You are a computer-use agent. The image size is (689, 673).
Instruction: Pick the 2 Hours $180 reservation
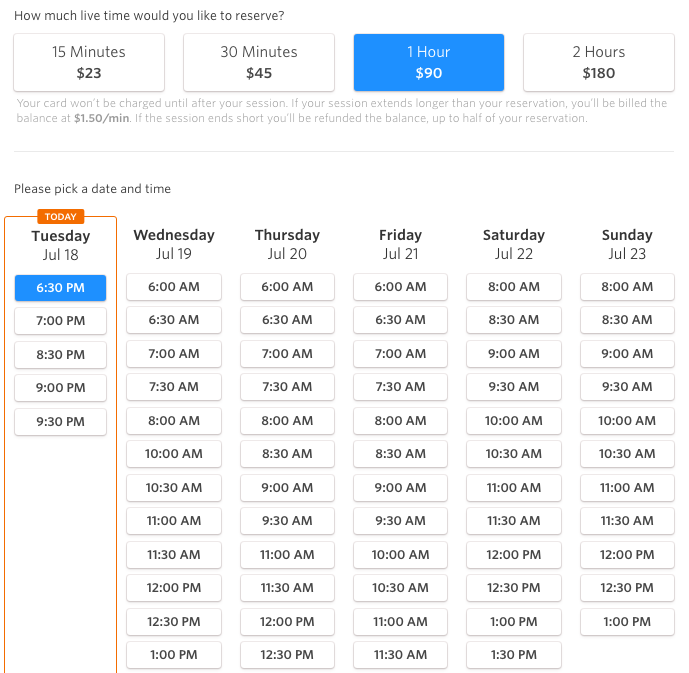(x=598, y=62)
